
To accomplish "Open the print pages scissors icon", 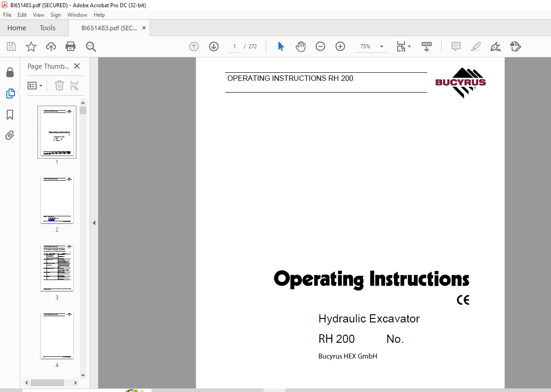I will [75, 85].
